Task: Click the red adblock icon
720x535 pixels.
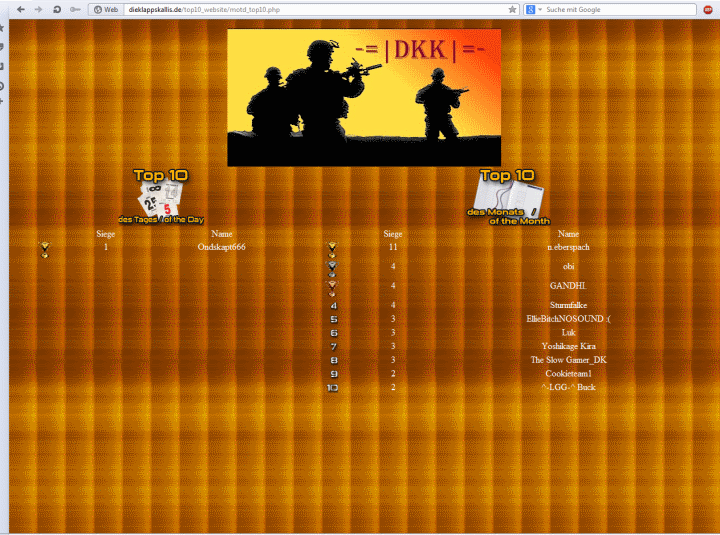Action: click(708, 9)
